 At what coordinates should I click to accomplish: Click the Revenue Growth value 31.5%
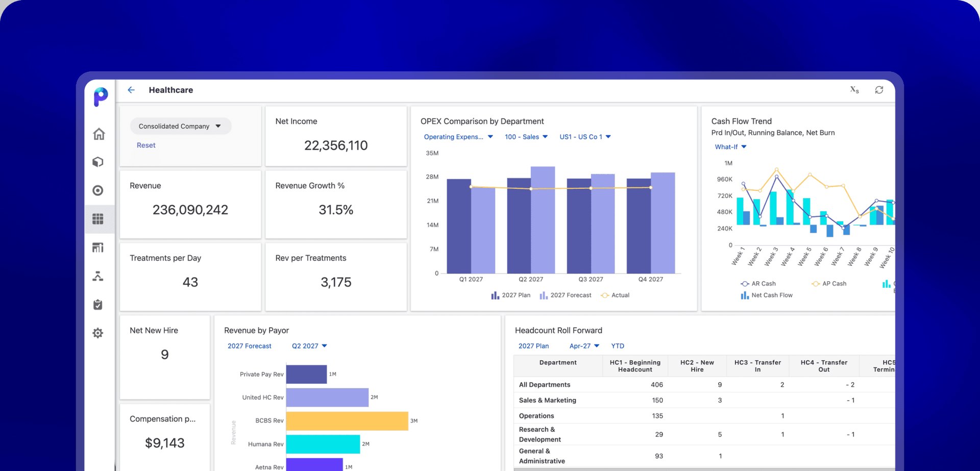336,210
